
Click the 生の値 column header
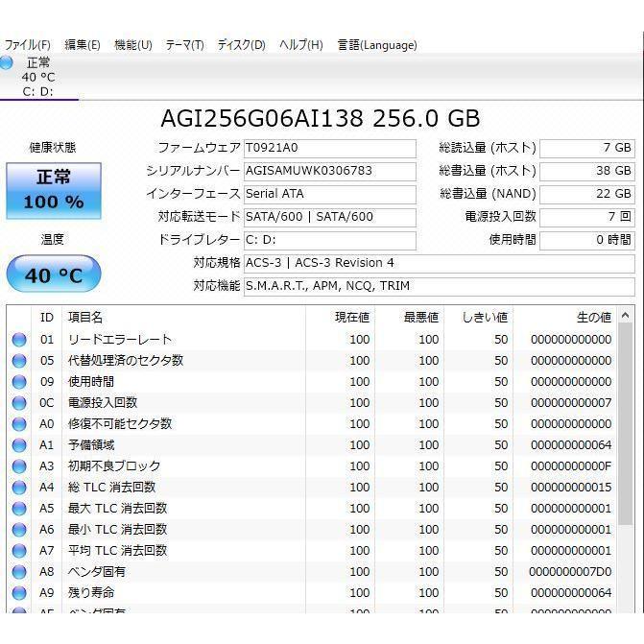564,317
